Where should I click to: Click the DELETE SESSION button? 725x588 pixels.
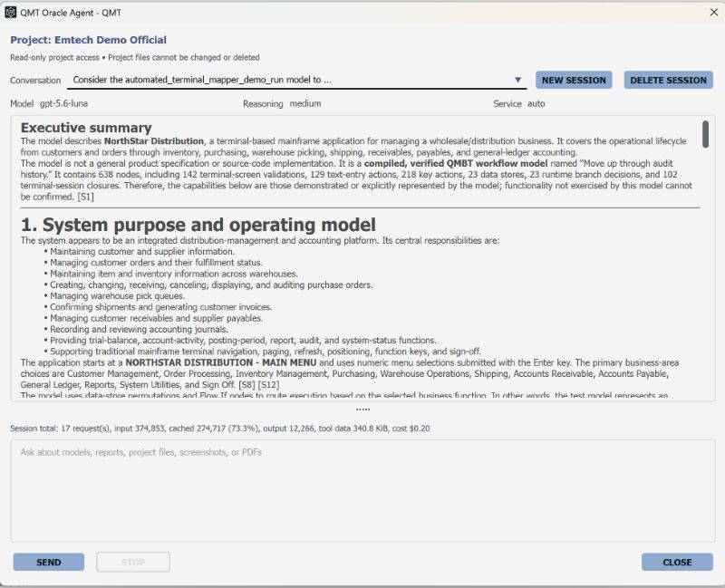pyautogui.click(x=668, y=80)
